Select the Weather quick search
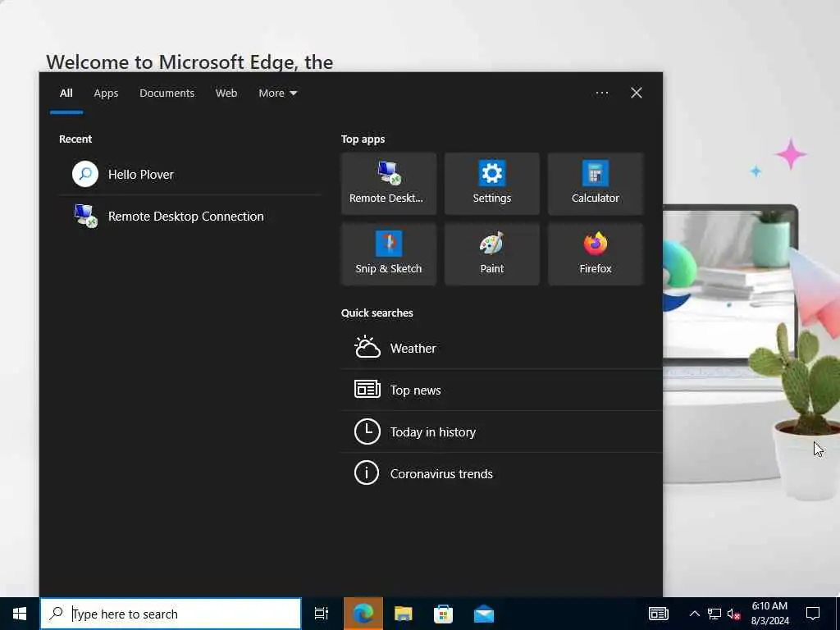 [501, 348]
